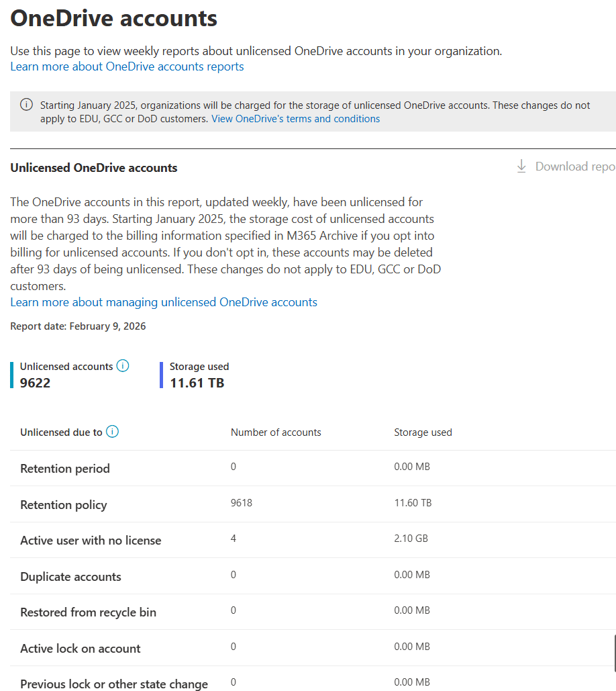616x691 pixels.
Task: Select the Restored from recycle bin row
Action: tap(313, 612)
